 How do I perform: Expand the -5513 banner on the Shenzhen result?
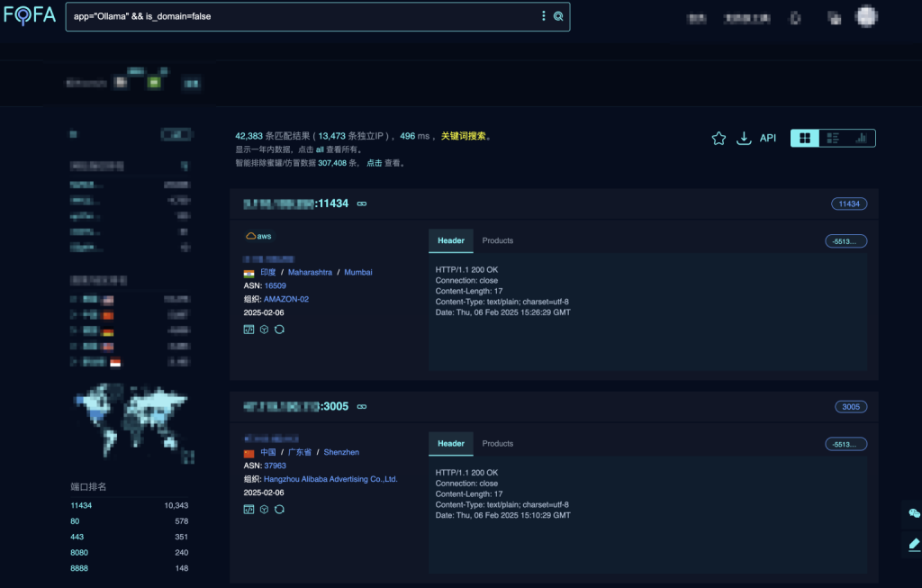845,443
